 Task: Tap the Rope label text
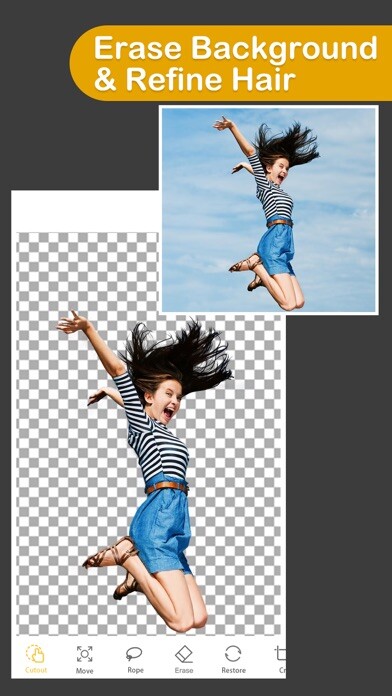[135, 670]
